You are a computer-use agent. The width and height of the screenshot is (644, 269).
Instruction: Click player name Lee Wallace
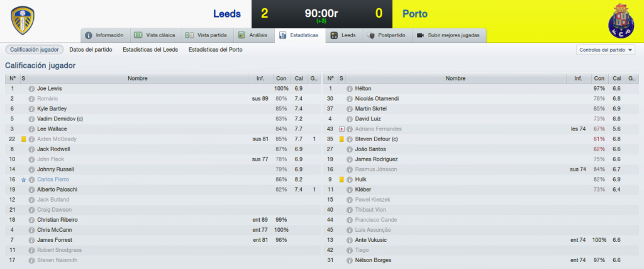coord(52,129)
